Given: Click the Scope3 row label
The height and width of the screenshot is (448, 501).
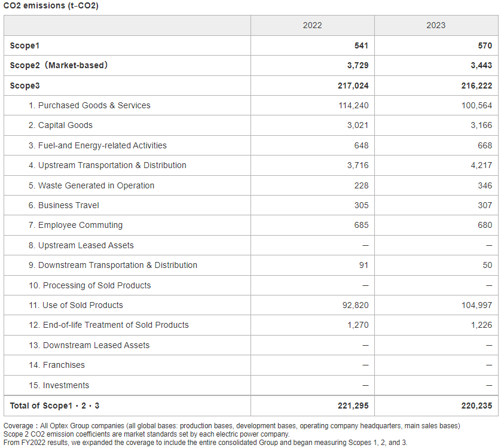Looking at the screenshot, I should (25, 86).
